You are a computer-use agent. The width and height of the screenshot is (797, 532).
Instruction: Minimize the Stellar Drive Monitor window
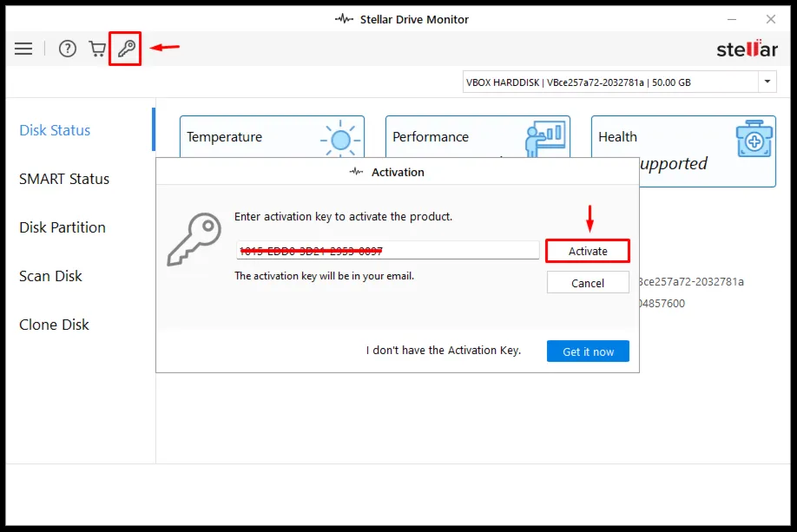pos(732,19)
